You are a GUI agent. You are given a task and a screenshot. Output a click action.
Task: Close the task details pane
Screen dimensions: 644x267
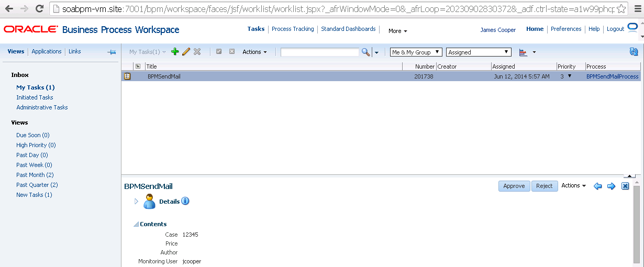coord(625,186)
